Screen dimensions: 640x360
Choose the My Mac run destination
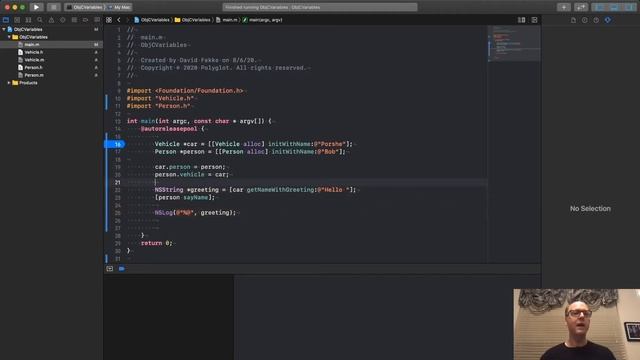[120, 7]
